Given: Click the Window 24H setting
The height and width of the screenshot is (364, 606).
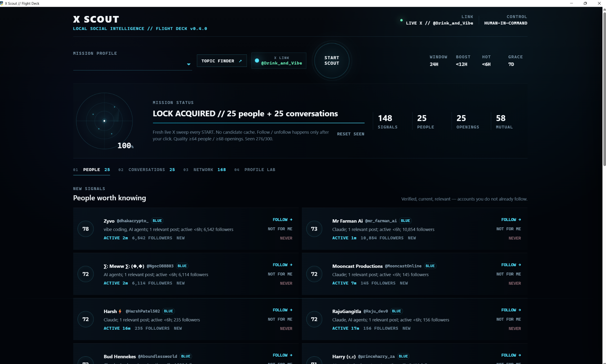Looking at the screenshot, I should tap(438, 61).
